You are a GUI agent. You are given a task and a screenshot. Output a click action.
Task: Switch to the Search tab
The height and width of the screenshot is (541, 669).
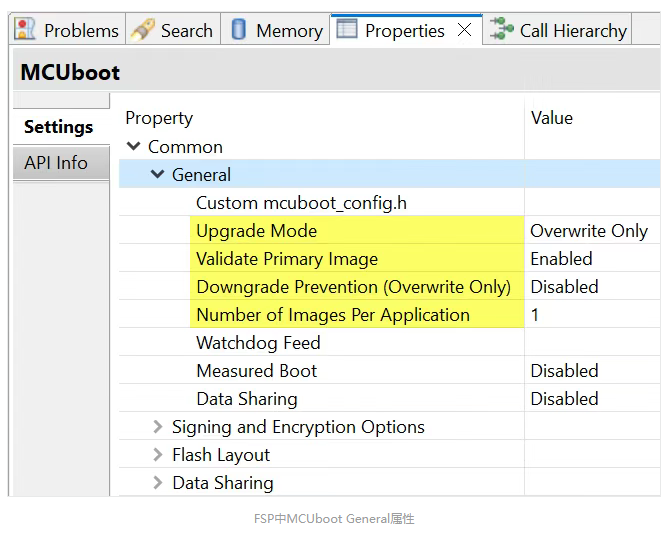[x=173, y=30]
